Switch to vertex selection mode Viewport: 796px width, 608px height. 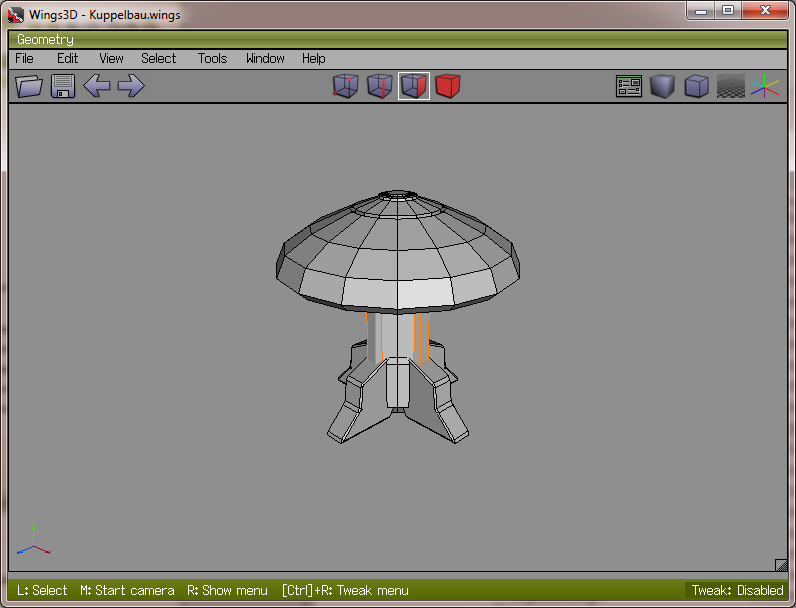pyautogui.click(x=345, y=87)
